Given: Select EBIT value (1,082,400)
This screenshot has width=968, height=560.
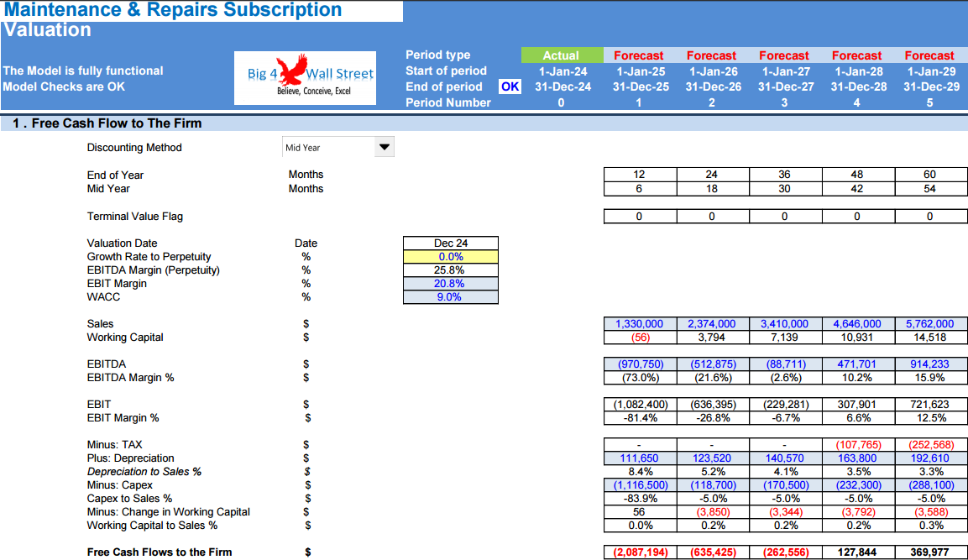Looking at the screenshot, I should pyautogui.click(x=641, y=405).
